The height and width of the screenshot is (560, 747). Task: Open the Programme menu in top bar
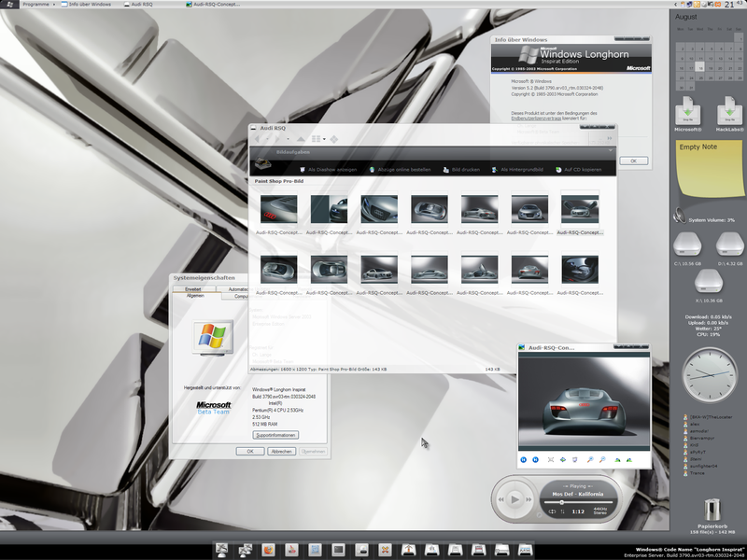coord(36,5)
